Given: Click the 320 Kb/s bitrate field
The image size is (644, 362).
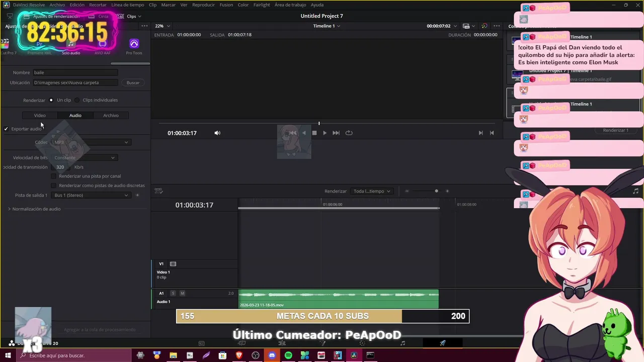Looking at the screenshot, I should [x=60, y=167].
